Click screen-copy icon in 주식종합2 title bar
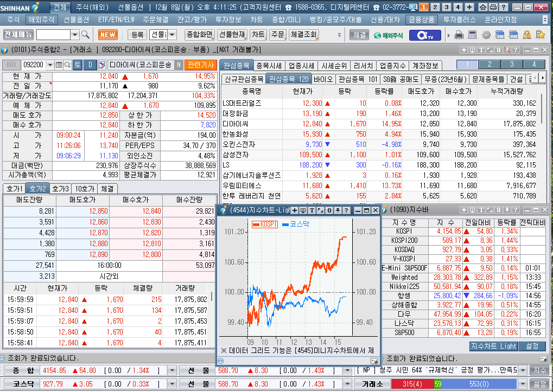 [x=472, y=50]
